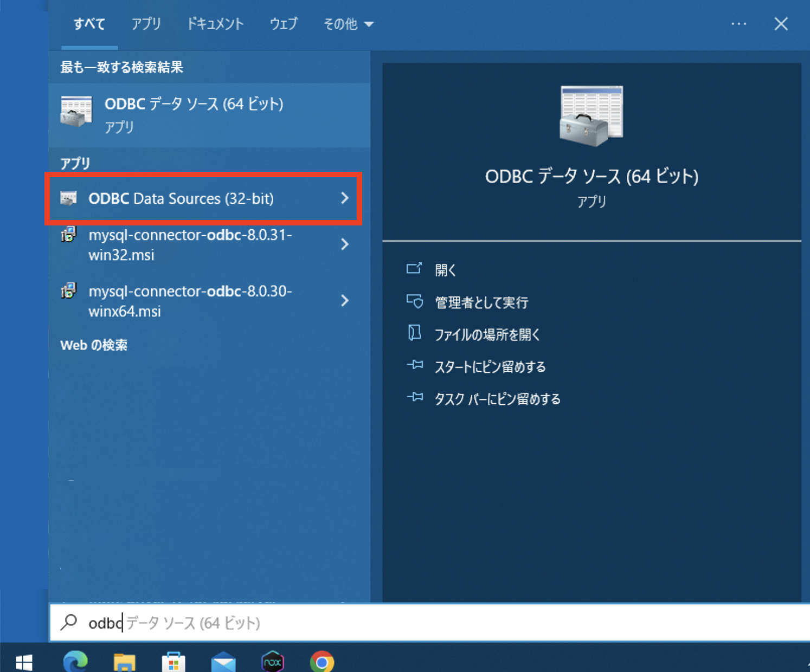Viewport: 810px width, 672px height.
Task: Open the three-dot options menu
Action: click(738, 24)
